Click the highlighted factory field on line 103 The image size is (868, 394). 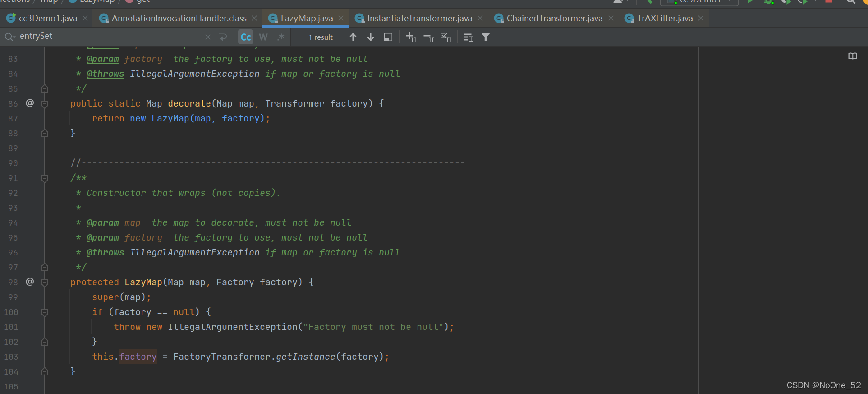click(x=138, y=357)
